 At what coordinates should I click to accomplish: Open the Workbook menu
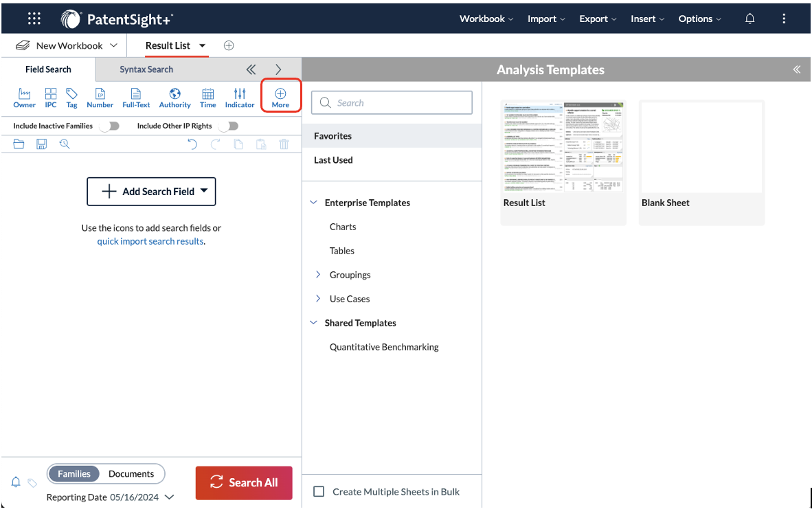[x=486, y=19]
